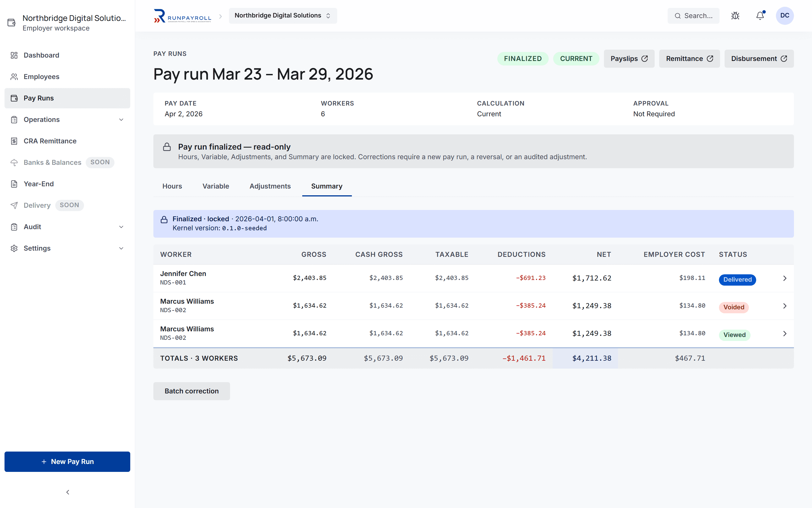Click the lock icon in the Finalized locked notice
The width and height of the screenshot is (812, 508).
point(164,220)
